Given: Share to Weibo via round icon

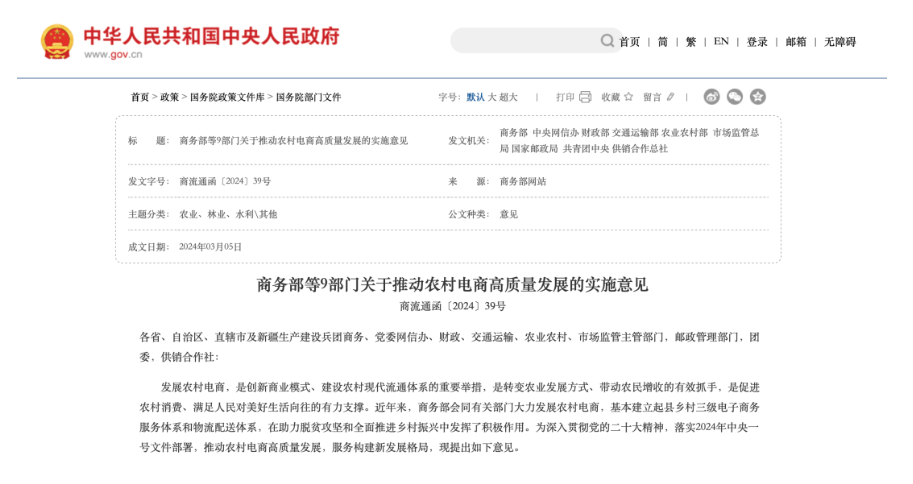Looking at the screenshot, I should click(x=711, y=97).
